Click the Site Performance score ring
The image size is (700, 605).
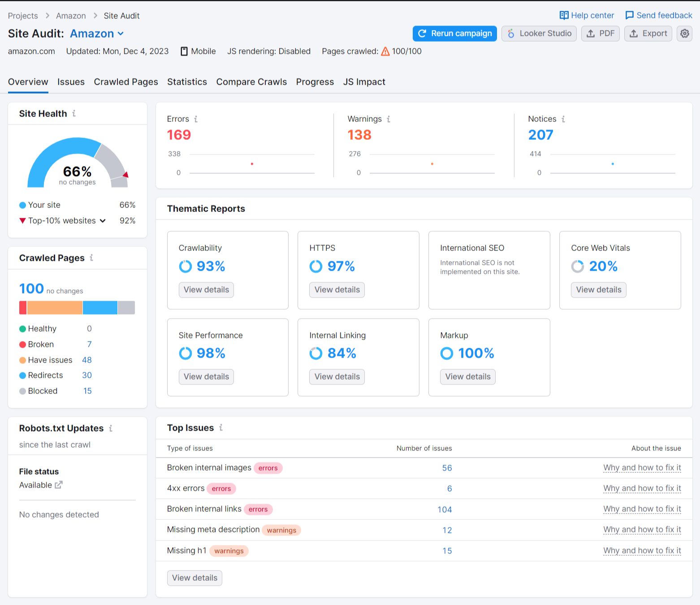pyautogui.click(x=186, y=354)
